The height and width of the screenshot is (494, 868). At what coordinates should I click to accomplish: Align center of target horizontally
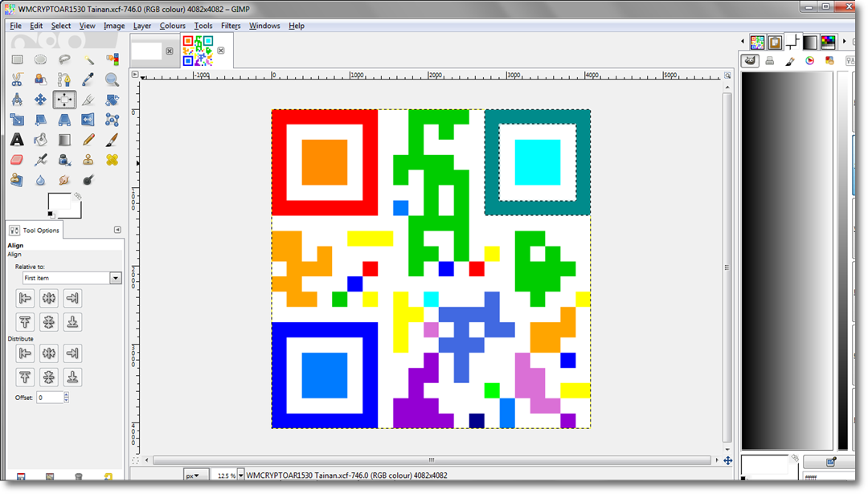tap(49, 298)
